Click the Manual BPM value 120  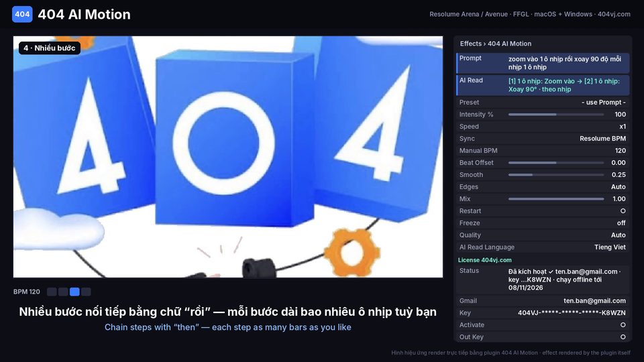[620, 151]
